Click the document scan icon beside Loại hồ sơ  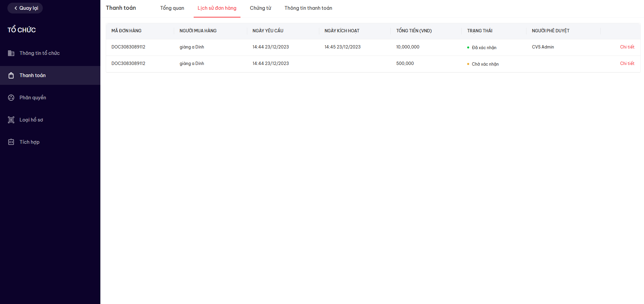tap(11, 120)
